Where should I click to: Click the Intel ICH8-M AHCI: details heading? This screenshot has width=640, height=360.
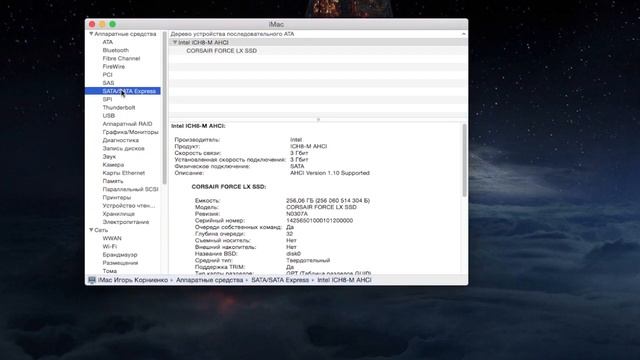[x=198, y=126]
